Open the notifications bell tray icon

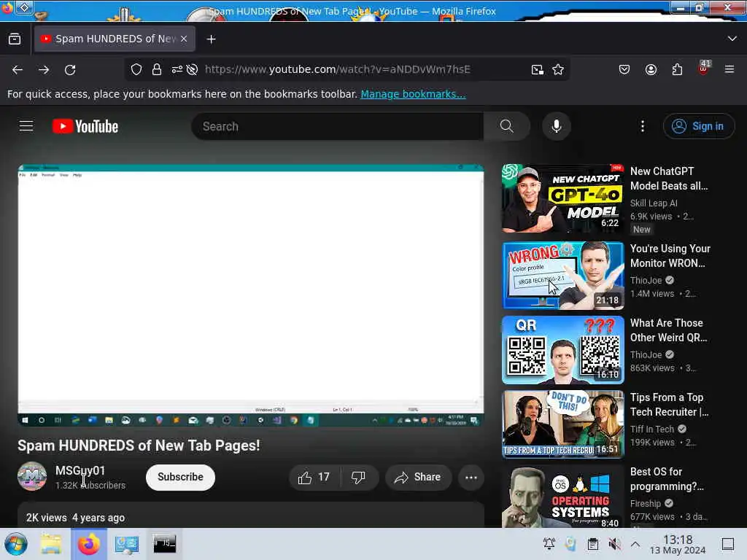pyautogui.click(x=549, y=544)
